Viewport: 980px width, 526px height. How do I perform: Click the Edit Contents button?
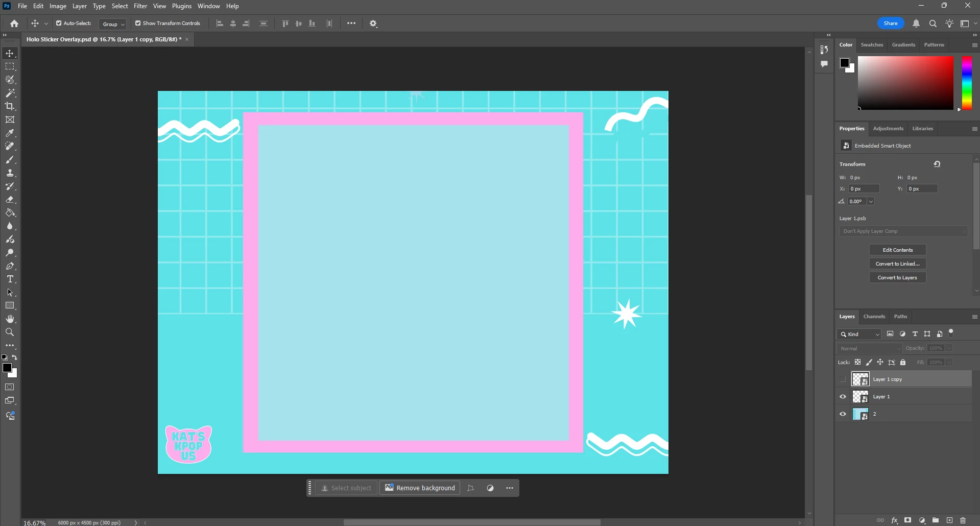(897, 250)
